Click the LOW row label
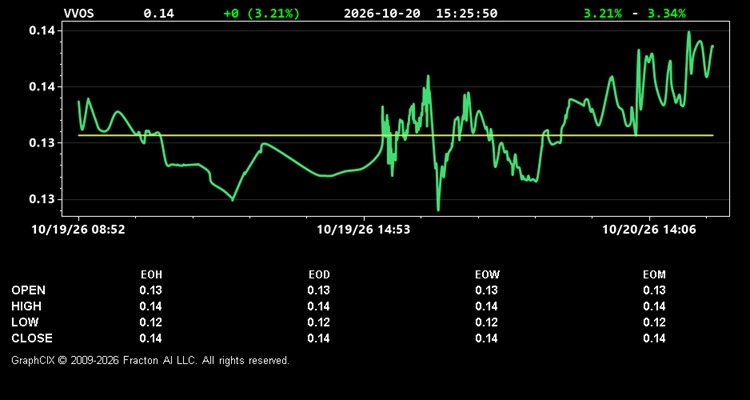Screen dimensions: 750x400 pos(25,322)
